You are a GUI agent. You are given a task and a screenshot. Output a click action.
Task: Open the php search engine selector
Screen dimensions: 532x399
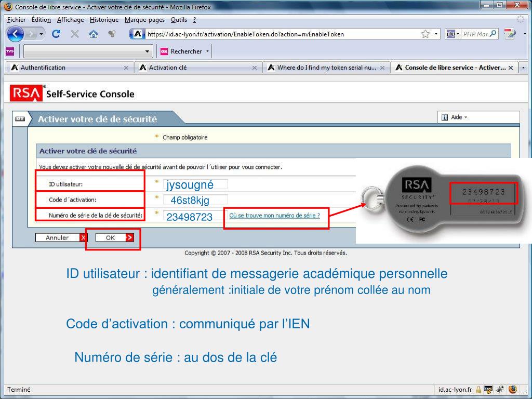coord(453,34)
